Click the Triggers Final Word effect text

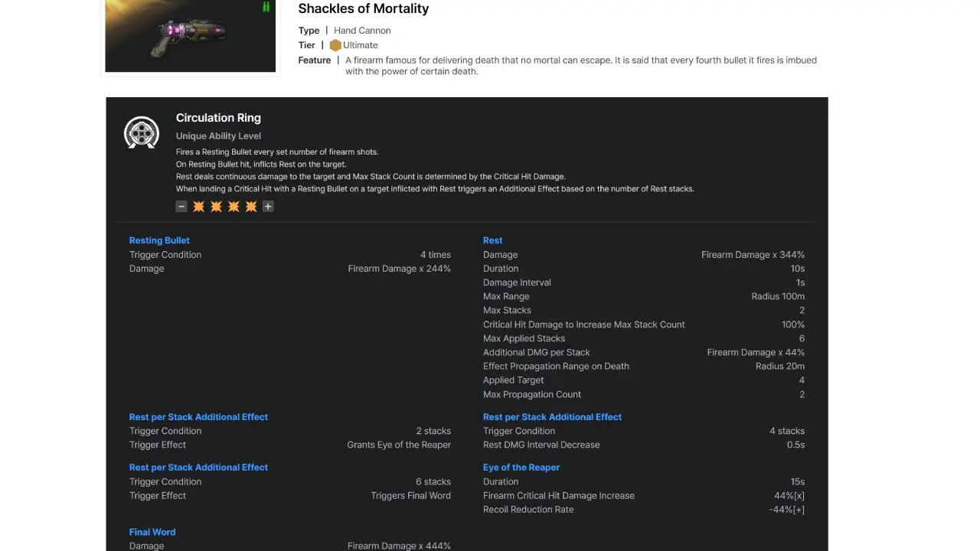(x=411, y=496)
